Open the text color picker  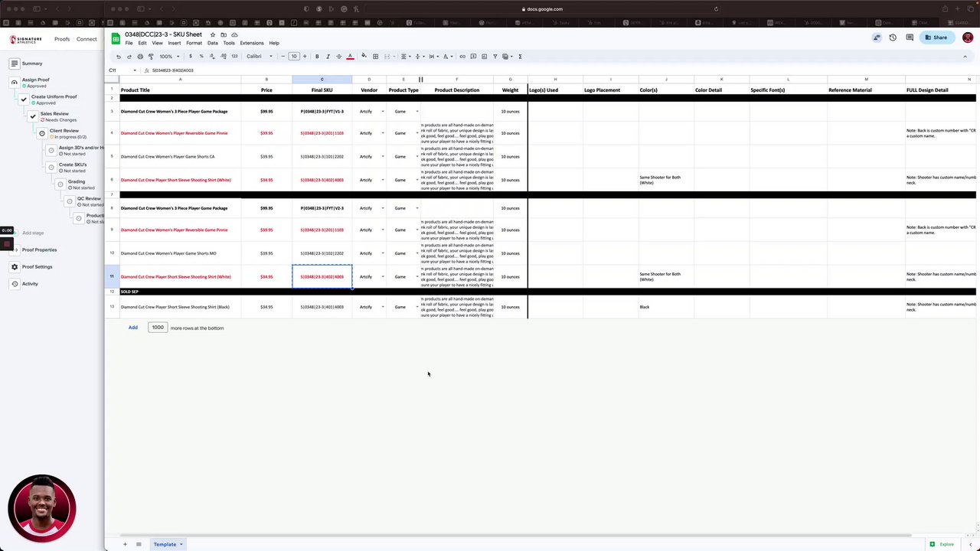350,56
